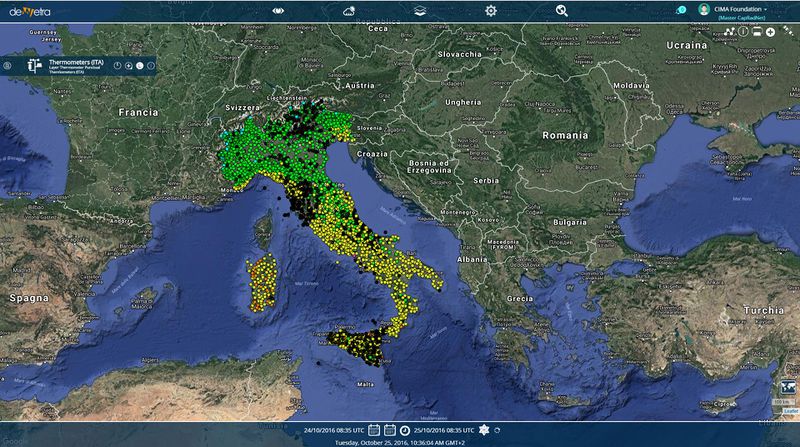Open Thermometers layer info button
800x447 pixels.
[151, 66]
